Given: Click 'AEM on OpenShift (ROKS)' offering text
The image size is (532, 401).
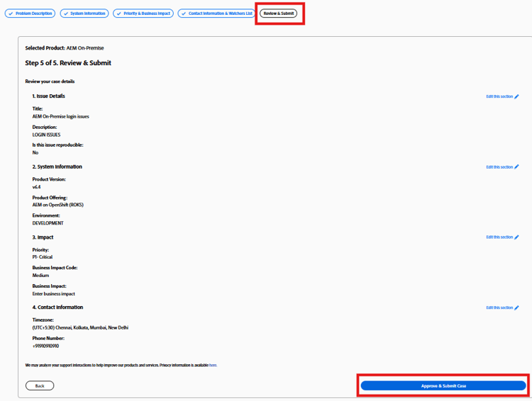Looking at the screenshot, I should tap(58, 205).
